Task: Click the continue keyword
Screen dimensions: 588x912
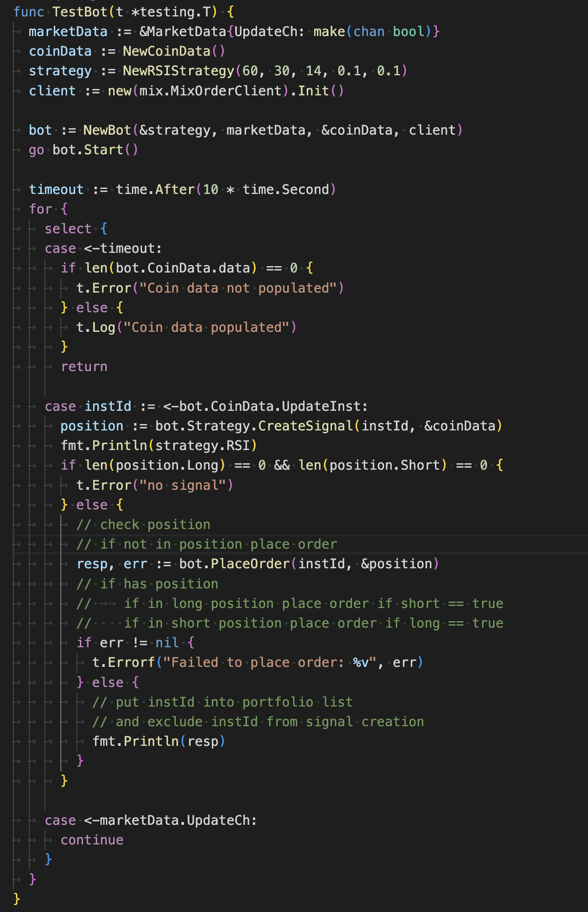Action: pyautogui.click(x=92, y=840)
